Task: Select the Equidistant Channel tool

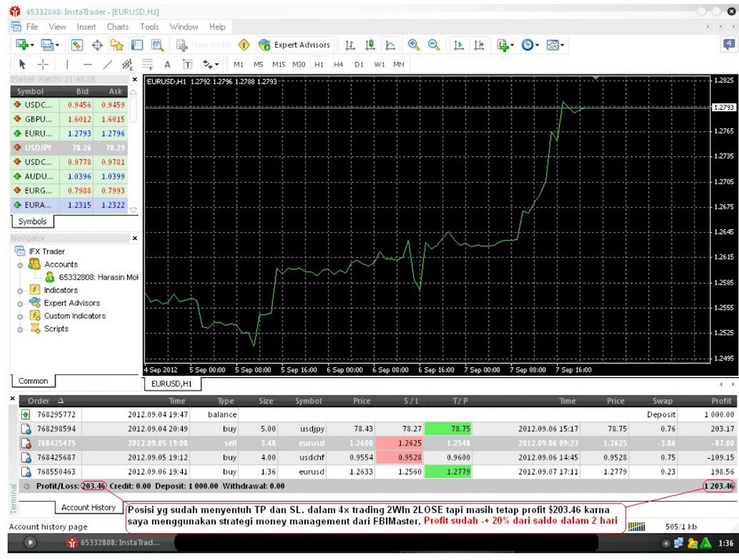Action: click(x=127, y=64)
